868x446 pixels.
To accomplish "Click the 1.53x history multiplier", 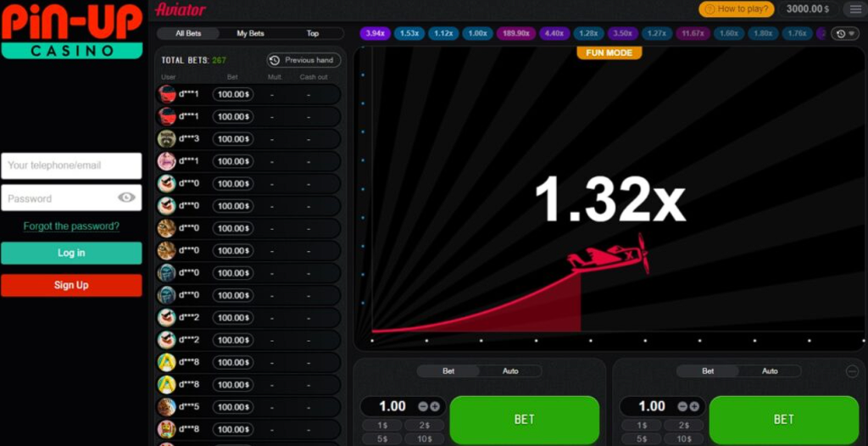I will pos(409,33).
